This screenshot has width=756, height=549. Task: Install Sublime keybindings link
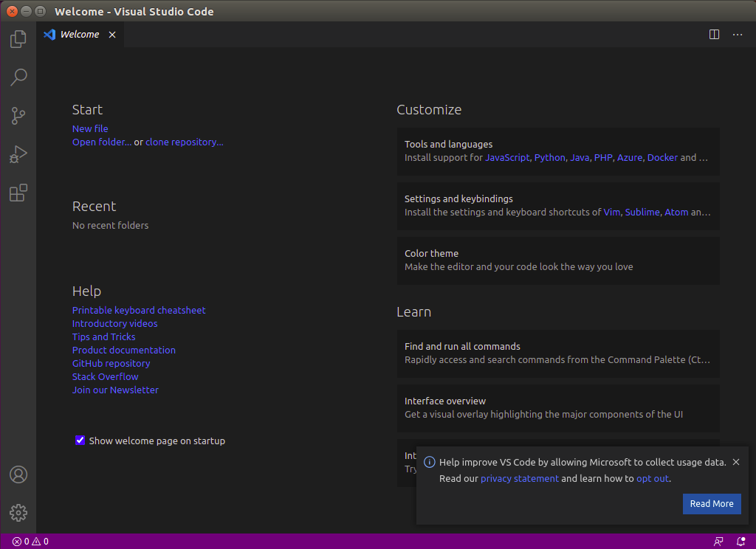coord(642,212)
